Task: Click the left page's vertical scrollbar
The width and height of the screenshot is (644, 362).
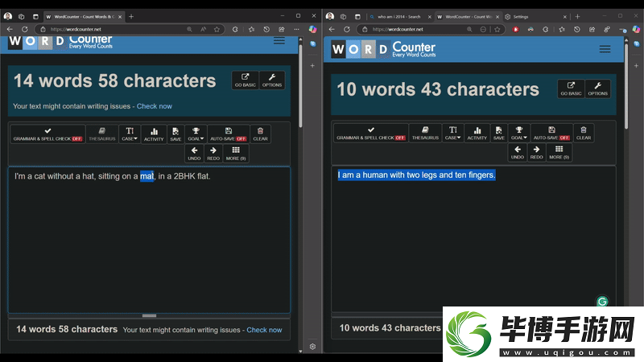Action: click(x=300, y=87)
